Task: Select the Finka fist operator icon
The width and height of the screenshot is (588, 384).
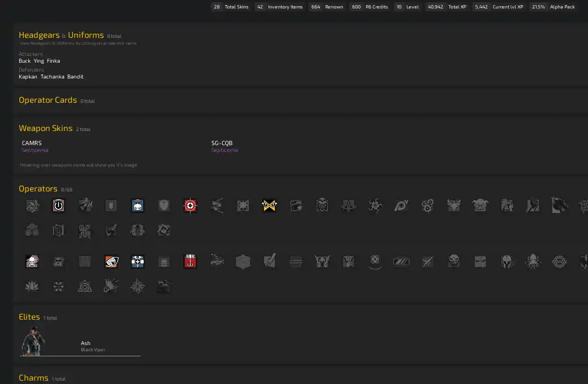Action: click(533, 206)
